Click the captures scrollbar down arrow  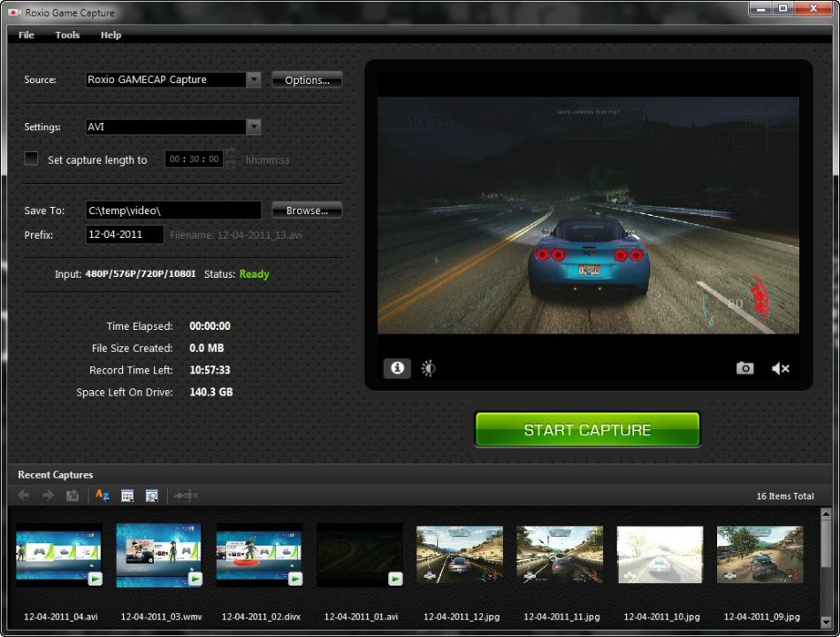tap(826, 623)
